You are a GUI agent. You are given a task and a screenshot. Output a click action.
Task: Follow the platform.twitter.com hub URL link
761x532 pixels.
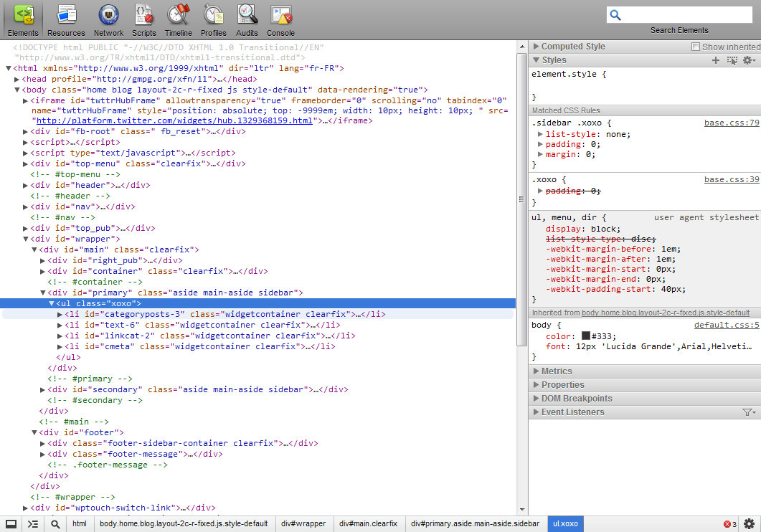click(174, 120)
